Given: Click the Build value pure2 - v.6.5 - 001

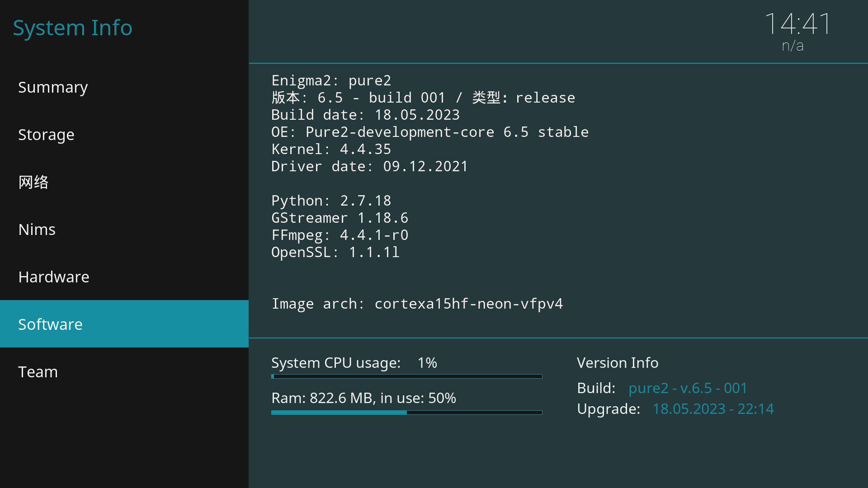Looking at the screenshot, I should pyautogui.click(x=688, y=388).
